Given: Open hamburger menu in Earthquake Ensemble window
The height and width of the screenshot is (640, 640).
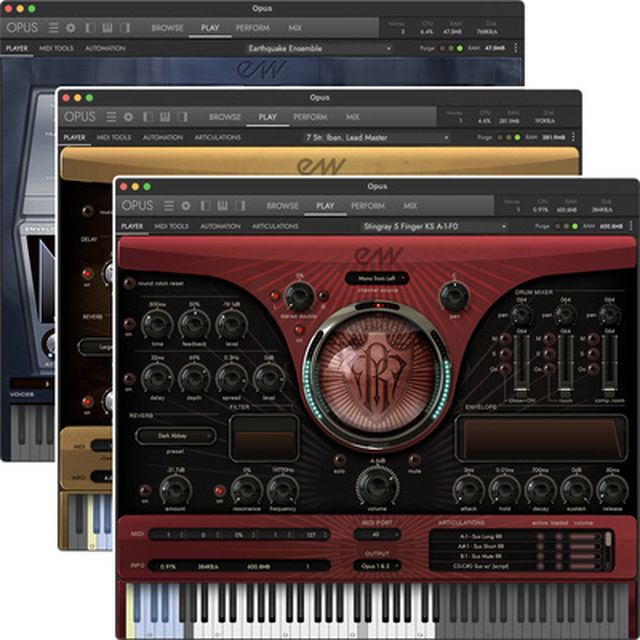Looking at the screenshot, I should (54, 28).
